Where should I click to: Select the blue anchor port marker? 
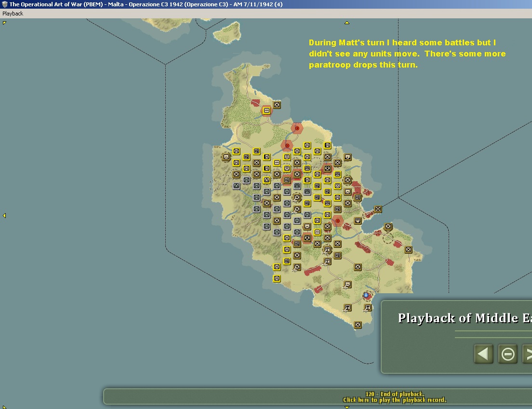tap(366, 295)
